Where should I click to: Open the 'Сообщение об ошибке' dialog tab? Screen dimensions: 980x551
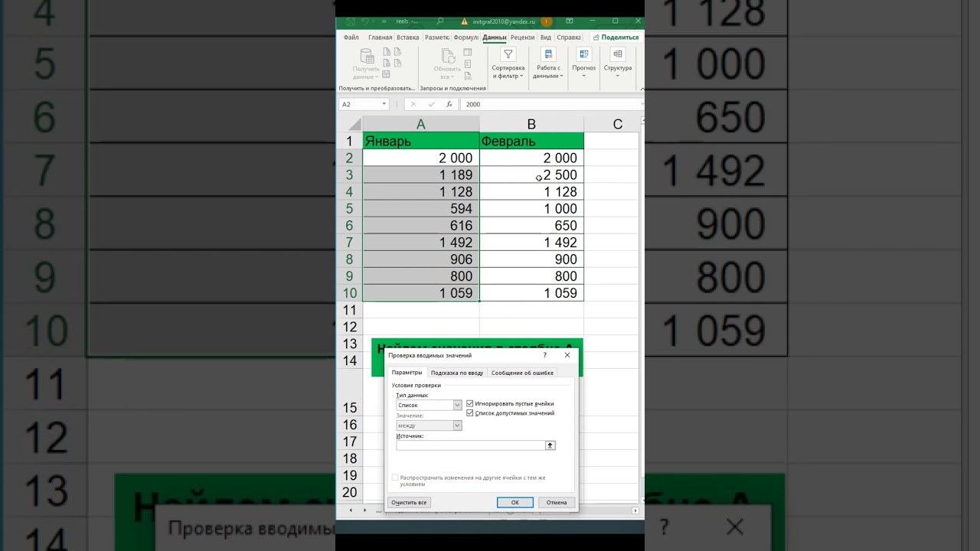tap(522, 373)
